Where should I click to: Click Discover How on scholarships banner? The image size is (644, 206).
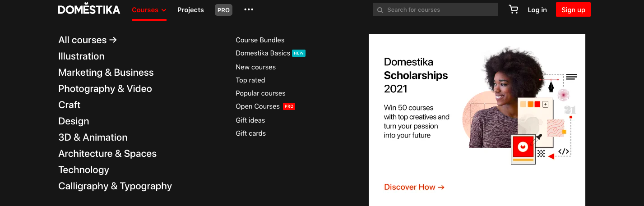(x=414, y=187)
